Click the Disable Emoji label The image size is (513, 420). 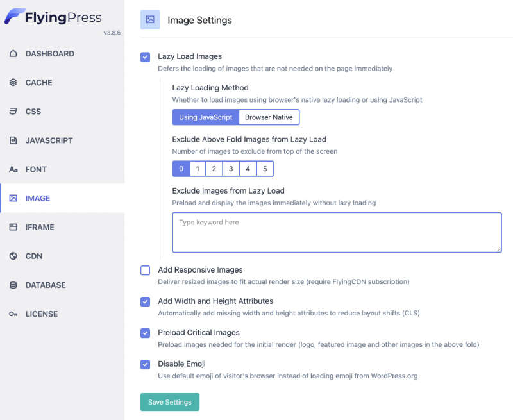click(182, 364)
